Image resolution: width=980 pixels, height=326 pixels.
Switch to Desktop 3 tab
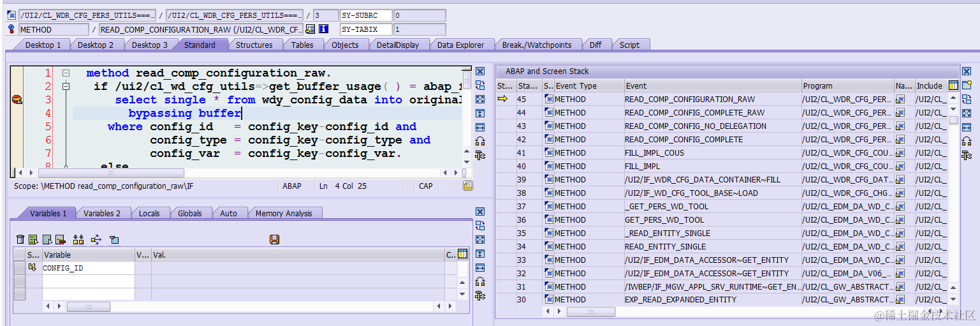[x=150, y=45]
